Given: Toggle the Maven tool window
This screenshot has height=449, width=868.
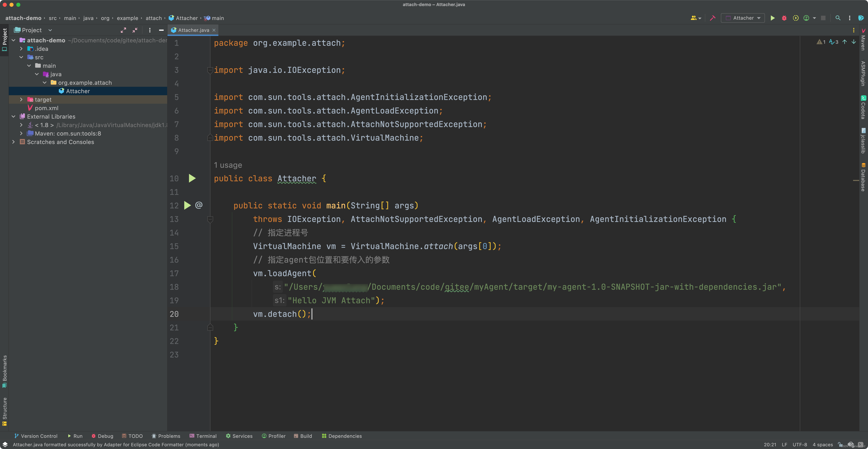Looking at the screenshot, I should (863, 40).
